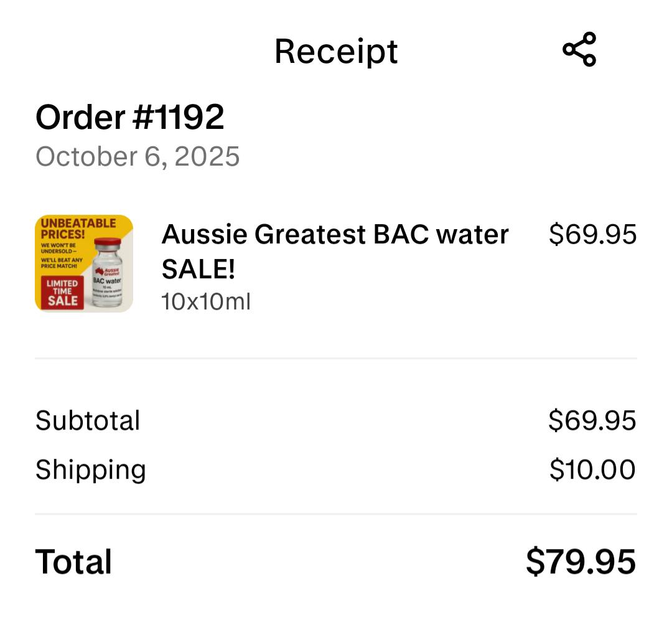Viewport: 672px width, 625px height.
Task: Tap the BAC water vial picture
Action: pos(108,274)
